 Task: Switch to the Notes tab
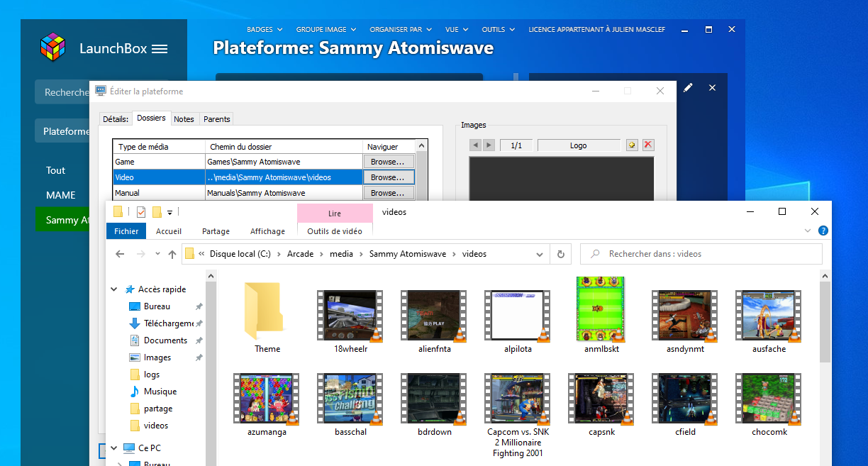pyautogui.click(x=184, y=119)
